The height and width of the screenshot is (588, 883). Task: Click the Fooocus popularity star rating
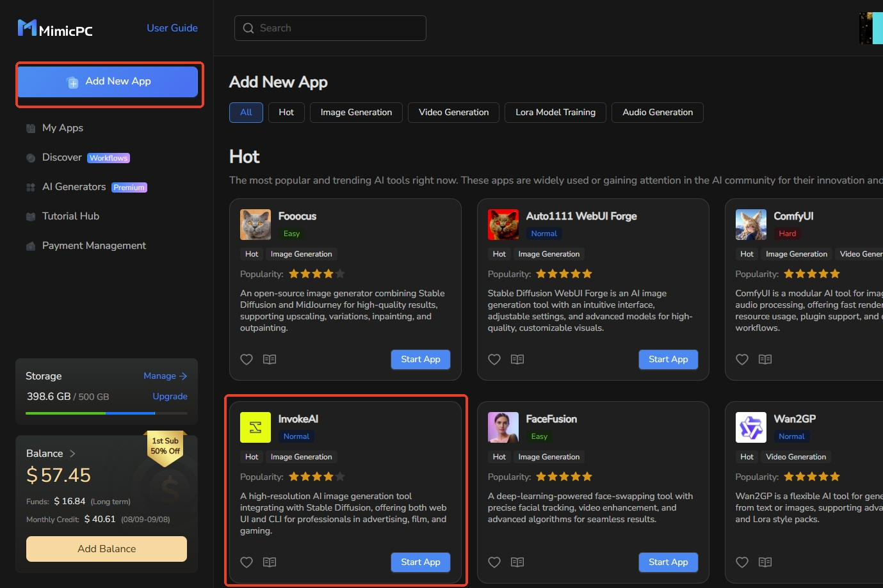[x=317, y=274]
